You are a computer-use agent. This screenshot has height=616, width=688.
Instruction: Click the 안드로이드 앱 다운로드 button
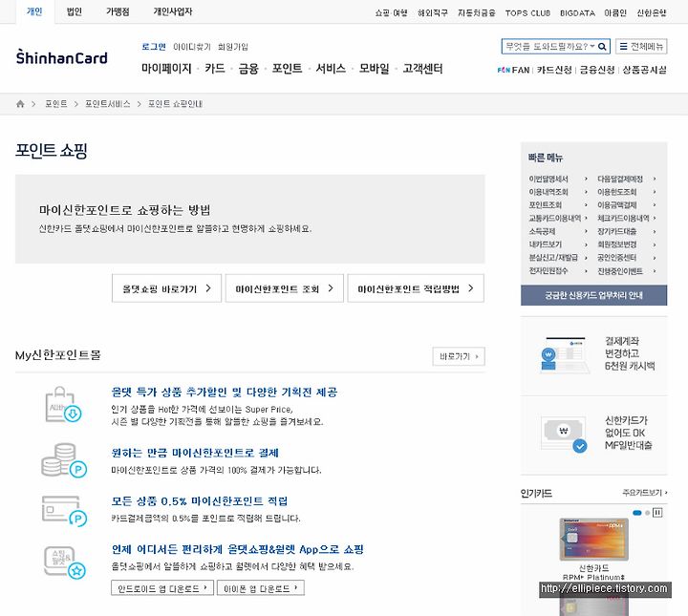(162, 588)
